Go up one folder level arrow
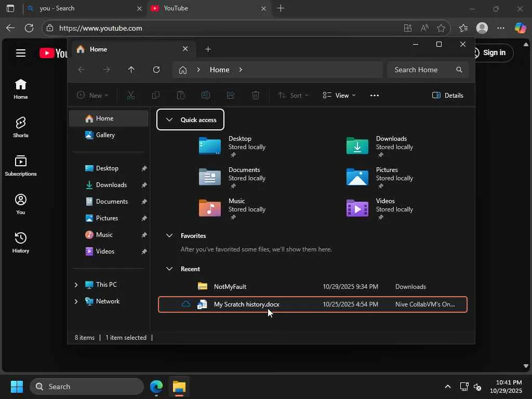Screen dimensions: 532x399 pos(131,70)
